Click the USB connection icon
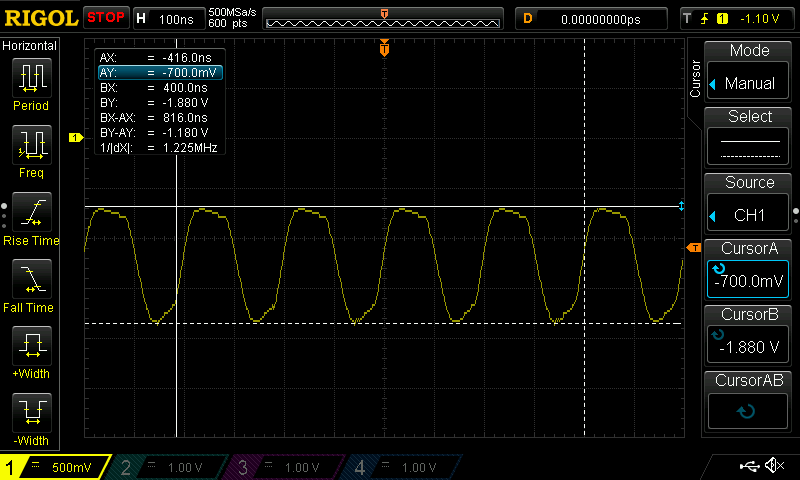800x480 pixels. coord(748,466)
